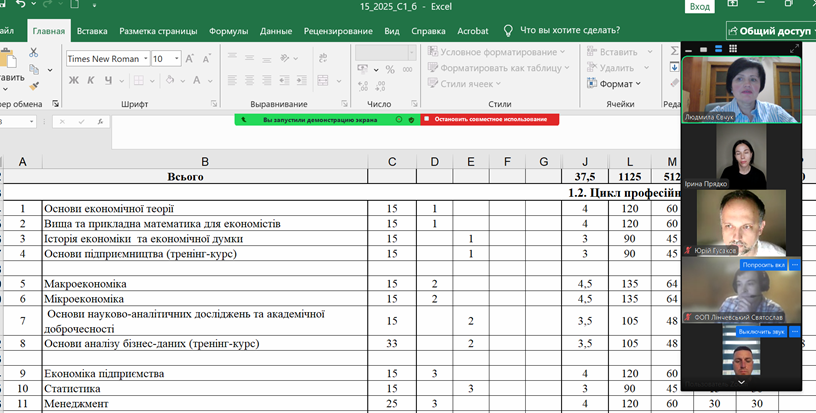Click the Общий доступ share button
The height and width of the screenshot is (413, 816).
771,31
